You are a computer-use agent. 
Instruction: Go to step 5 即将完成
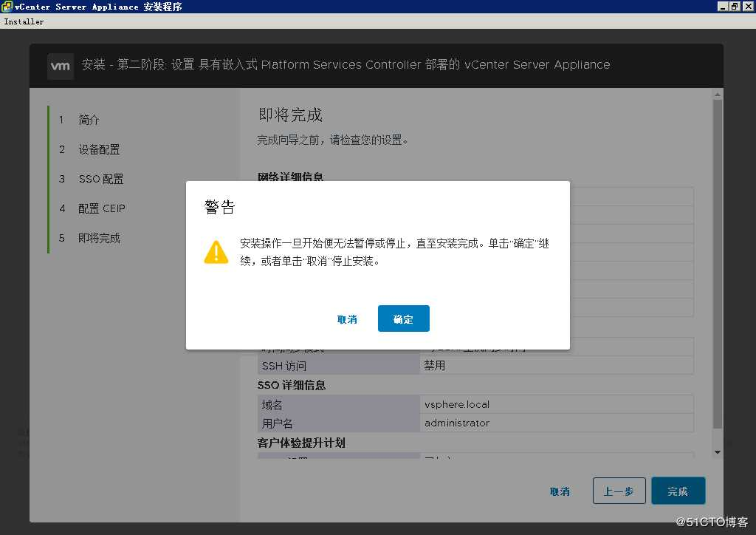(100, 238)
